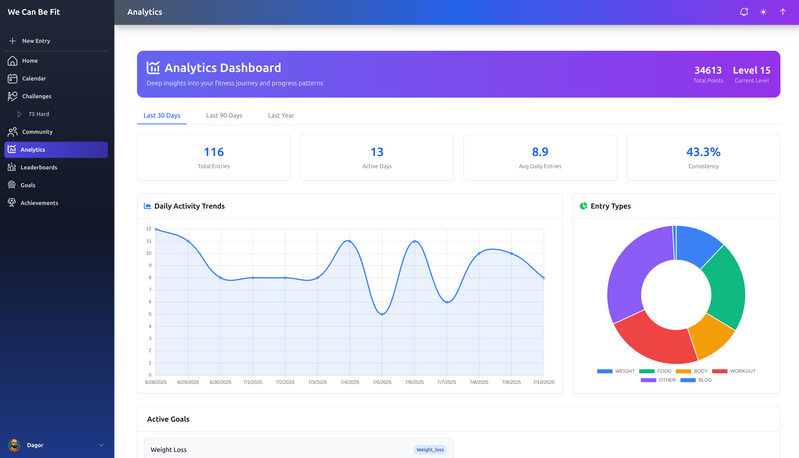Click the Analytics chart icon in sidebar
The height and width of the screenshot is (458, 799).
click(12, 149)
